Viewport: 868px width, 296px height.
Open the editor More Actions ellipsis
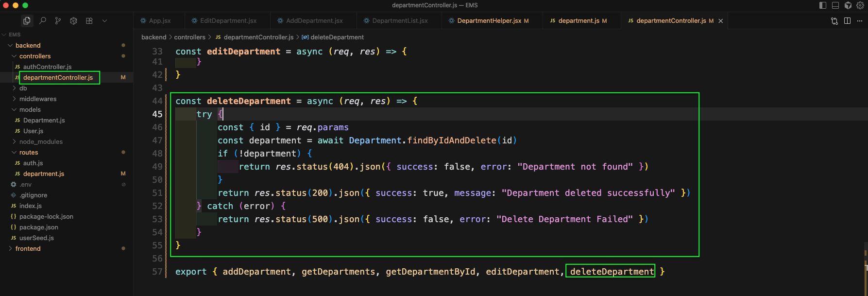pyautogui.click(x=860, y=21)
